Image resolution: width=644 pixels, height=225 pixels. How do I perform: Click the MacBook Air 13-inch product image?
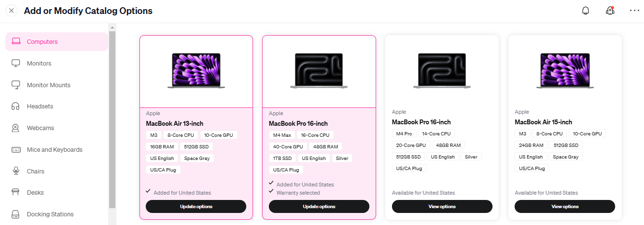[196, 71]
